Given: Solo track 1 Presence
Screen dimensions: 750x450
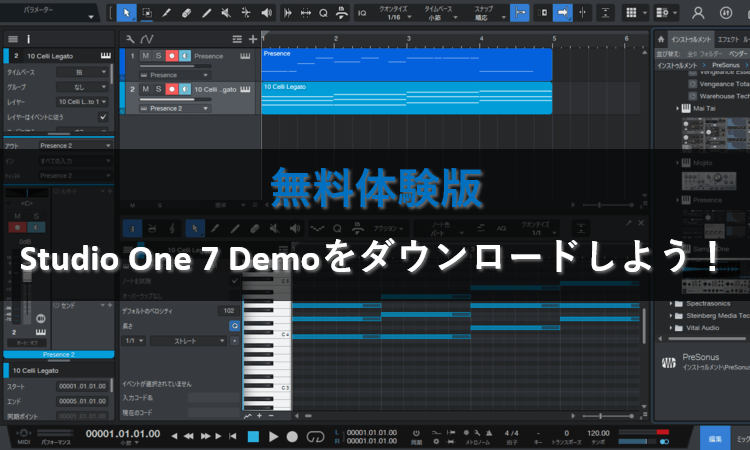Looking at the screenshot, I should (158, 56).
